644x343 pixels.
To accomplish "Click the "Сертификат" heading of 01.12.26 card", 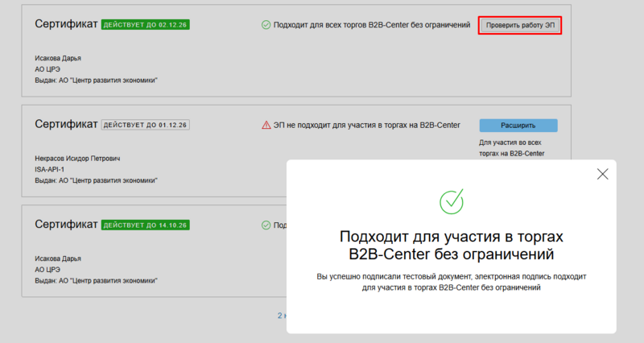I will click(x=66, y=125).
